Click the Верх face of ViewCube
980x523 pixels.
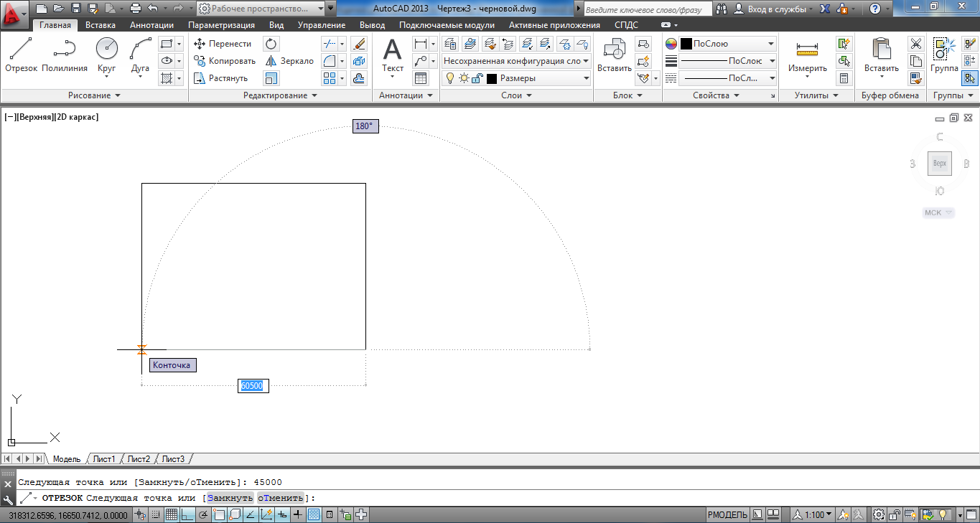(x=940, y=164)
